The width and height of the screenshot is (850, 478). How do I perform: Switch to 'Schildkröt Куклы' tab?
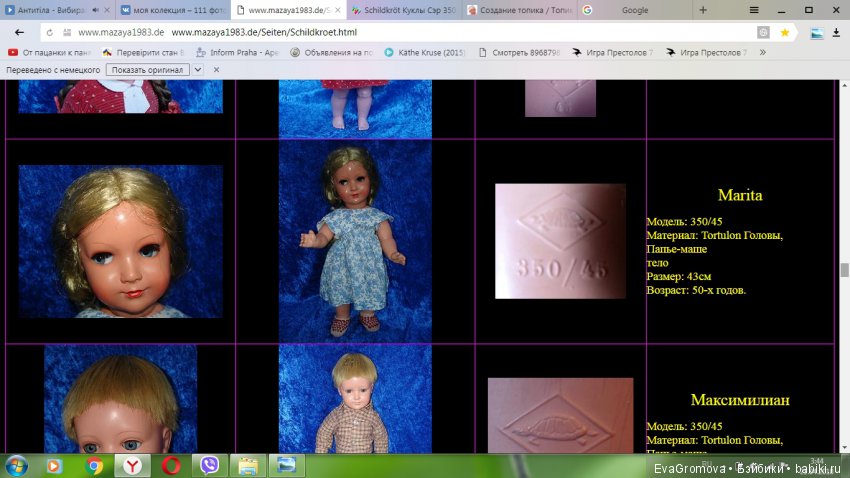point(404,10)
